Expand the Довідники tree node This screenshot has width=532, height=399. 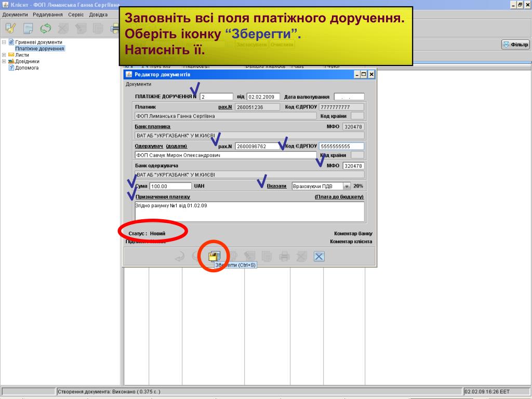4,61
